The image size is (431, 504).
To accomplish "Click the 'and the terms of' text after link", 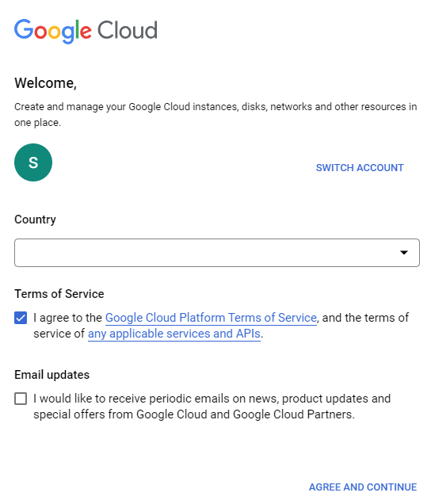I will 365,318.
